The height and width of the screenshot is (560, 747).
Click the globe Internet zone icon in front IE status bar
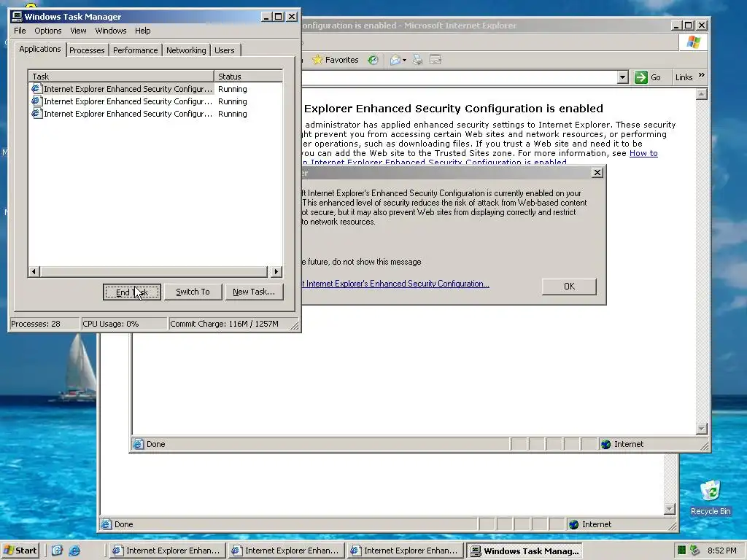coord(606,444)
